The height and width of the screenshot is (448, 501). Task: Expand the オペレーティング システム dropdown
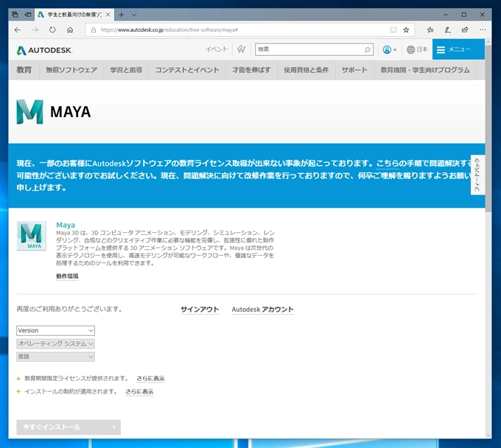coord(55,343)
